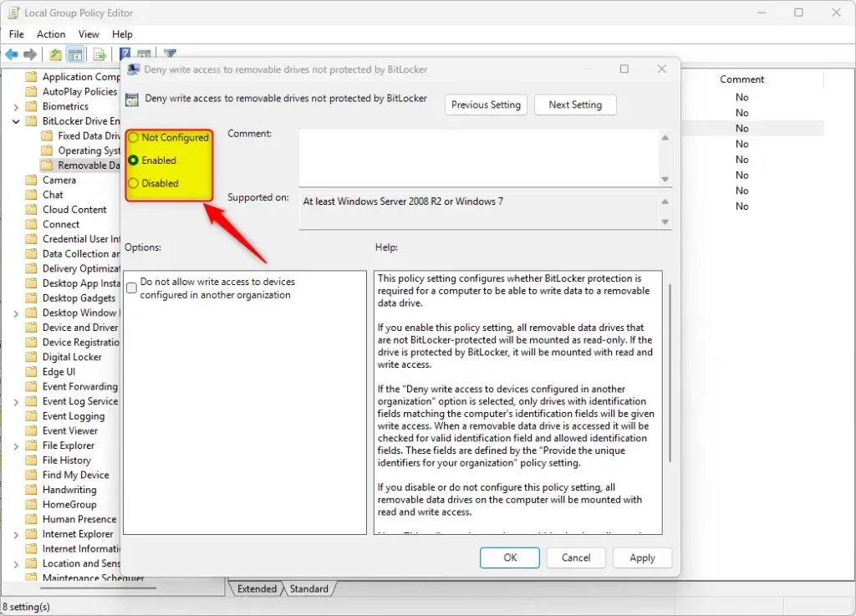Click the Removable Data folder icon
The width and height of the screenshot is (856, 616).
[48, 165]
